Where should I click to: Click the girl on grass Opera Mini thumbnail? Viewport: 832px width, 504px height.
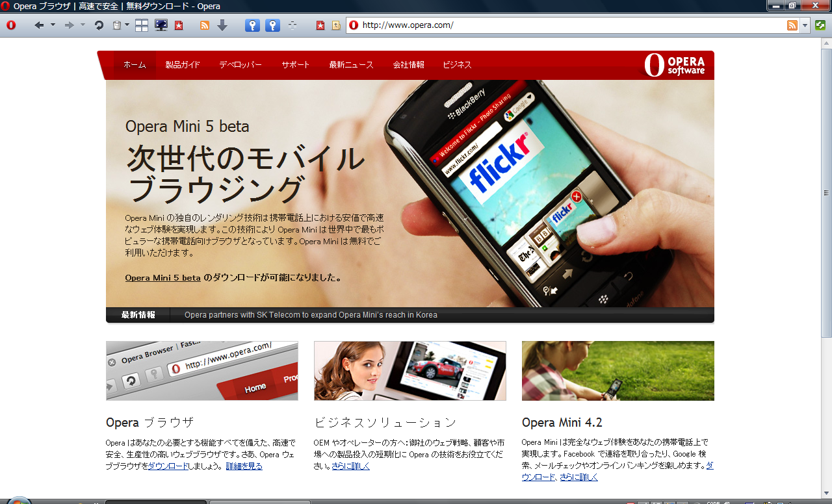pos(618,371)
